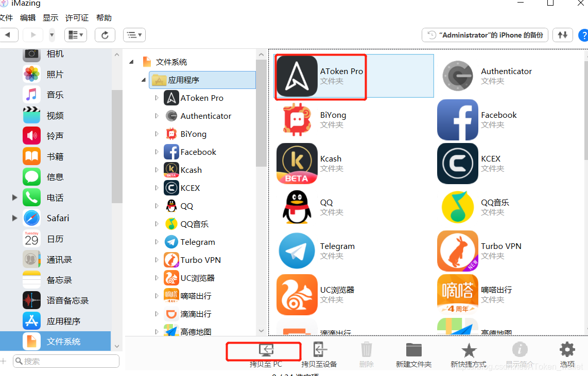This screenshot has height=376, width=588.
Task: Open the view mode dropdown
Action: coord(75,35)
